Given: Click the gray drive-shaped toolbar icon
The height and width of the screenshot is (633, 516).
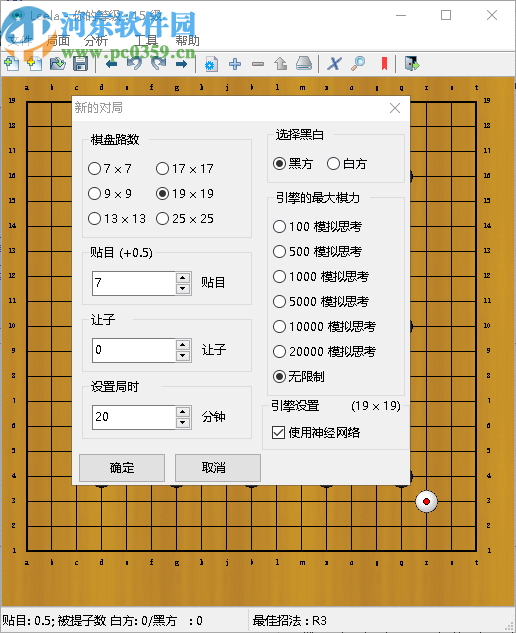Looking at the screenshot, I should 304,64.
